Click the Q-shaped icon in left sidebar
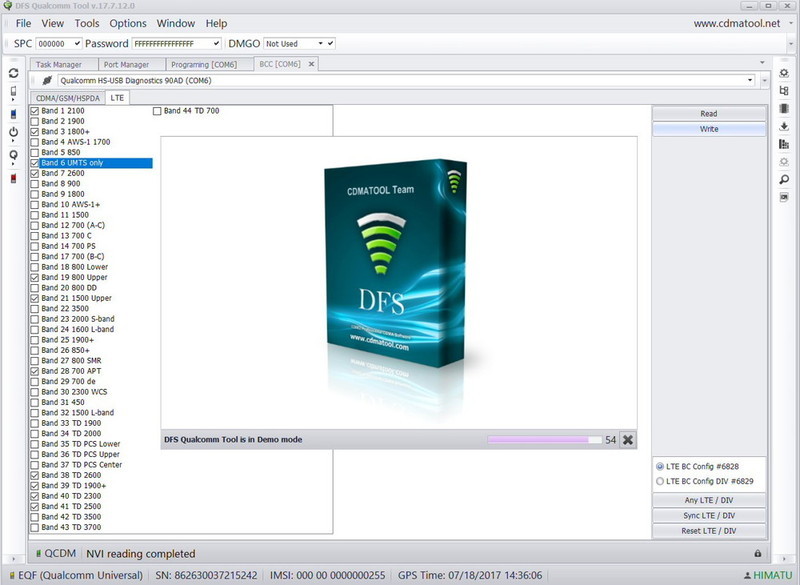Image resolution: width=800 pixels, height=585 pixels. tap(13, 156)
